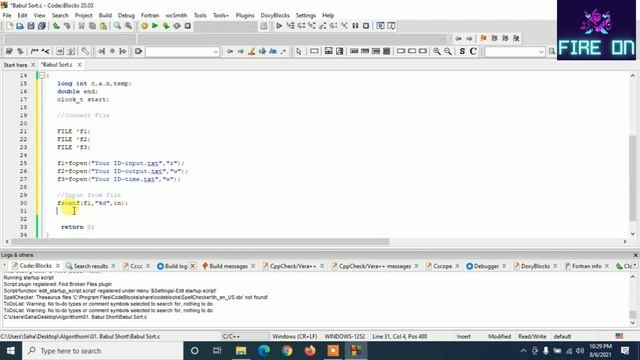Image resolution: width=640 pixels, height=360 pixels.
Task: Click the Cut scissors icon
Action: (82, 26)
